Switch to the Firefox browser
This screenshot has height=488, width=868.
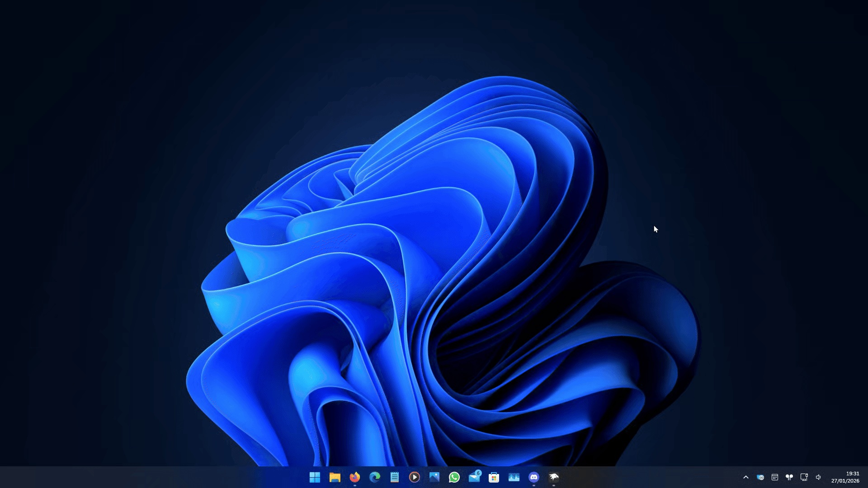click(x=355, y=477)
